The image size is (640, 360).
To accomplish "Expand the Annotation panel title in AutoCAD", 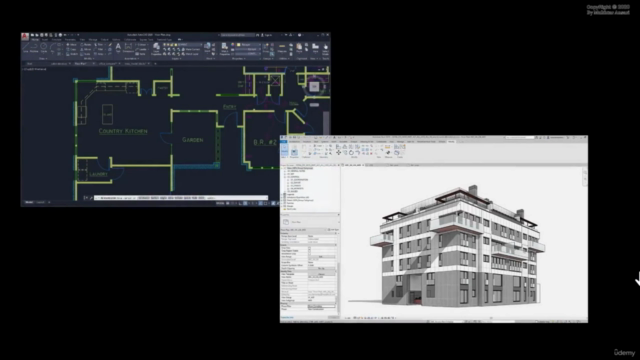I will pos(131,58).
